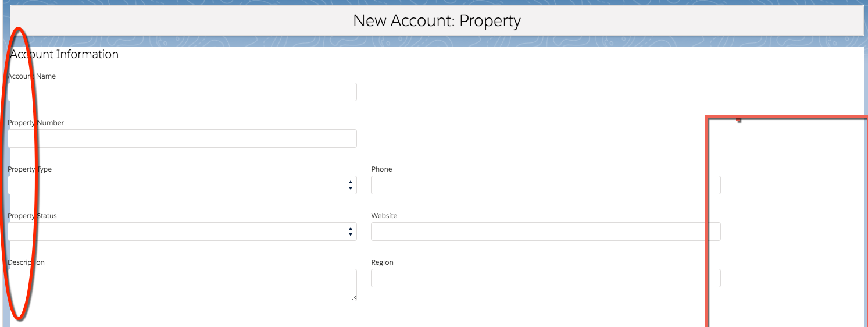This screenshot has height=327, width=868.
Task: Click the Account Information section heading
Action: click(65, 54)
